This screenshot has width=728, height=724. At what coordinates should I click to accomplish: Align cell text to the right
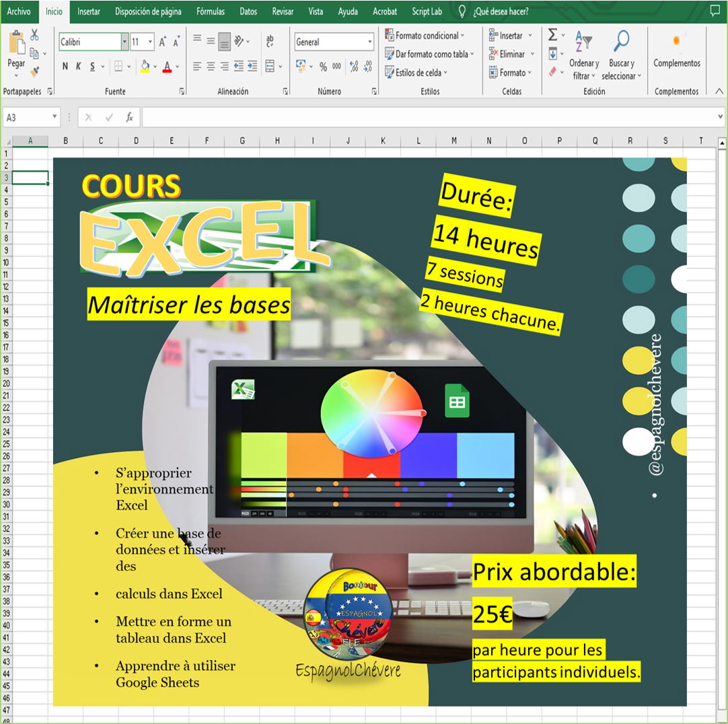225,67
